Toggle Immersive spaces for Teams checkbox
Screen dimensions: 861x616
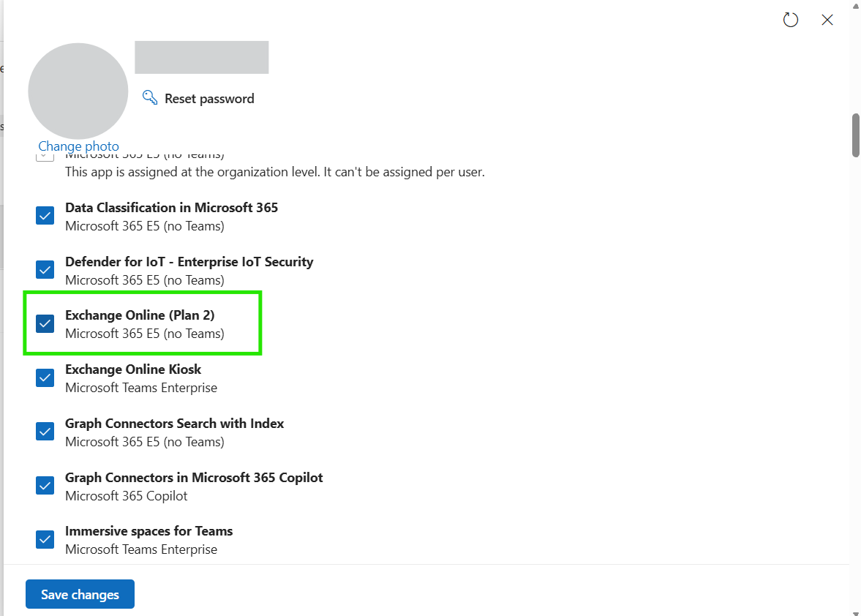tap(45, 539)
